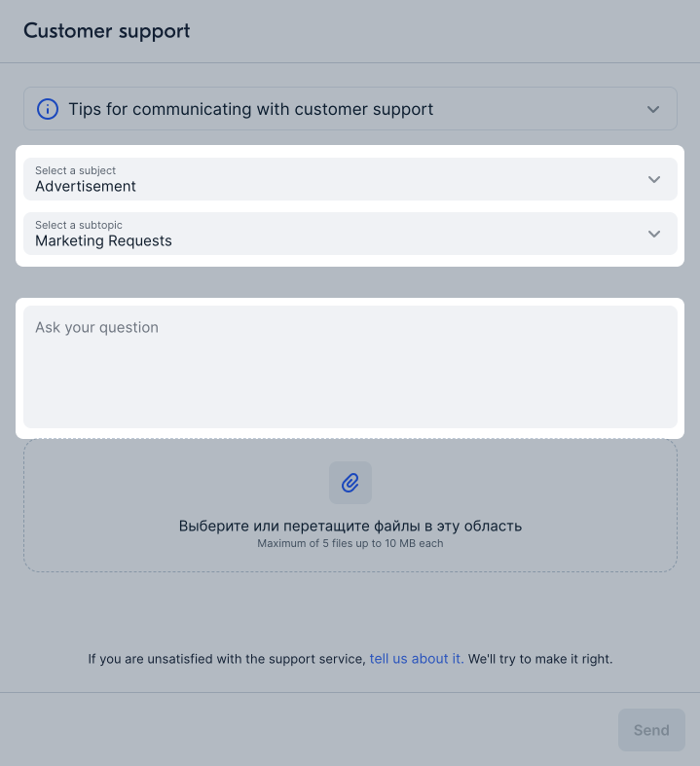Click the info icon in the tips banner
The height and width of the screenshot is (766, 700).
[x=47, y=109]
